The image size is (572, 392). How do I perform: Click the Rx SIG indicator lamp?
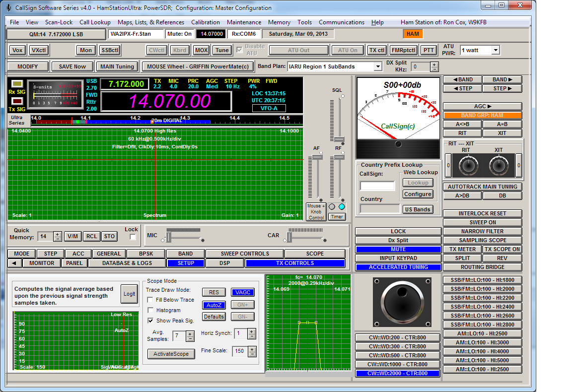pos(17,84)
